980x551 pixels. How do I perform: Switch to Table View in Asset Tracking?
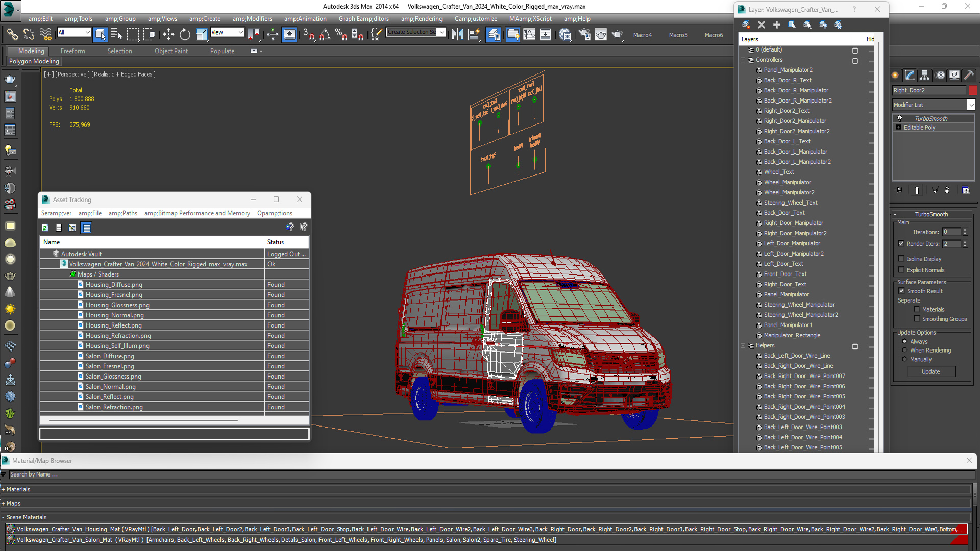(x=87, y=228)
